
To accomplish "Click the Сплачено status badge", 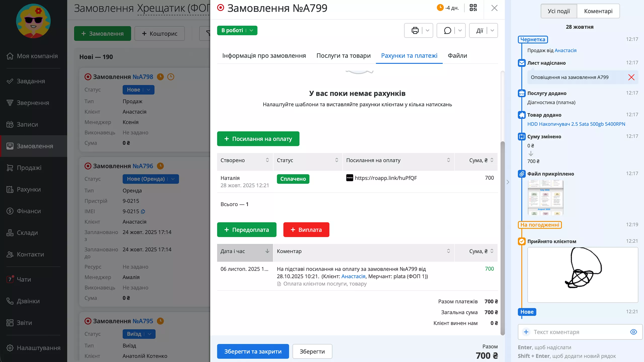I will pos(293,179).
